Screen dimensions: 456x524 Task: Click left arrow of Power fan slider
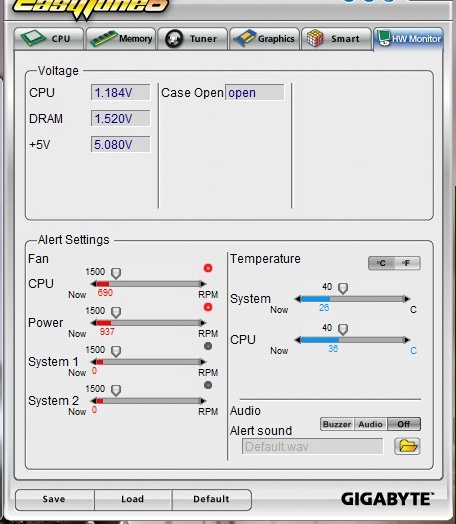click(x=94, y=323)
